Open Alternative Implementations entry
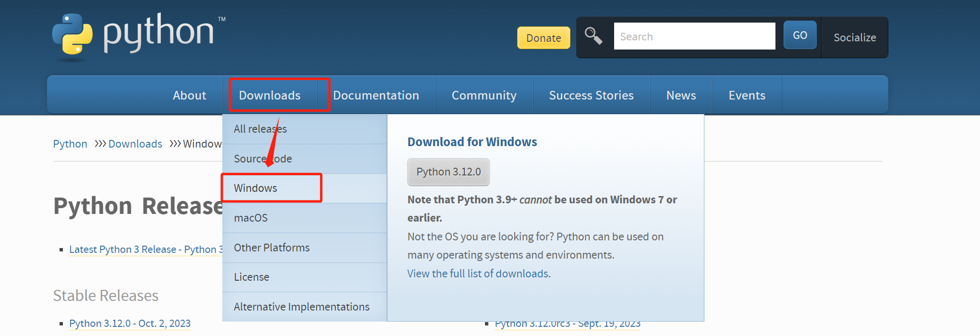The width and height of the screenshot is (980, 336). (302, 307)
